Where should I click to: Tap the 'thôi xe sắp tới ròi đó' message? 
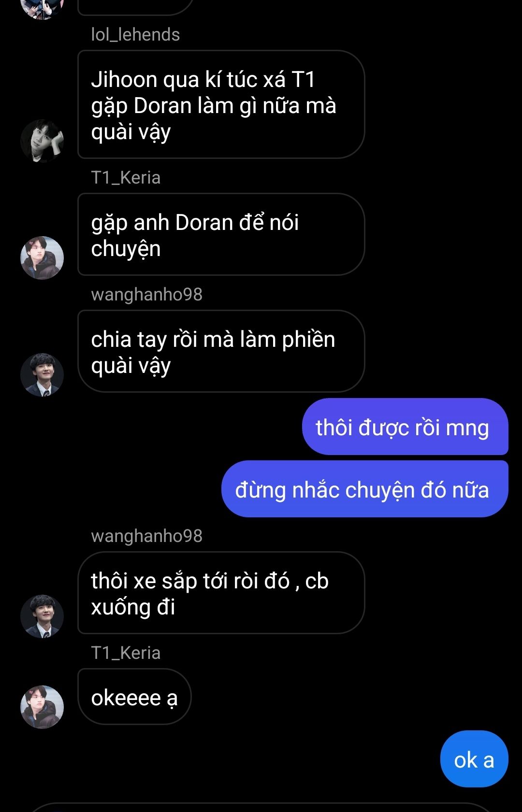(x=221, y=593)
